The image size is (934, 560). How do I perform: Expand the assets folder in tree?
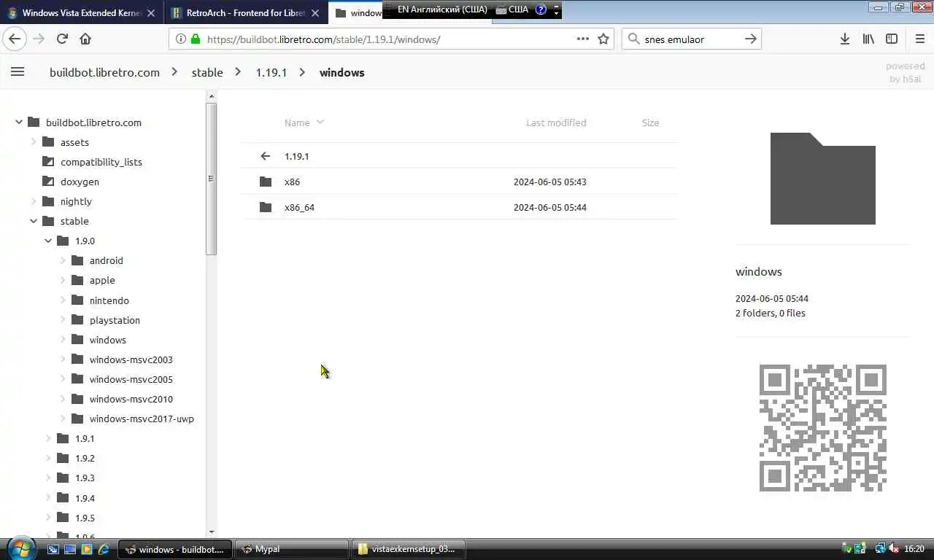pyautogui.click(x=34, y=142)
